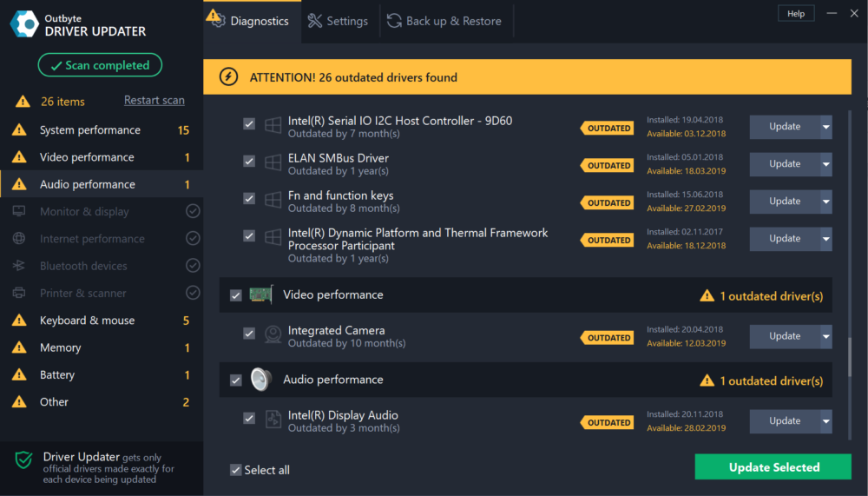Toggle Audio performance group checkbox

pos(236,380)
